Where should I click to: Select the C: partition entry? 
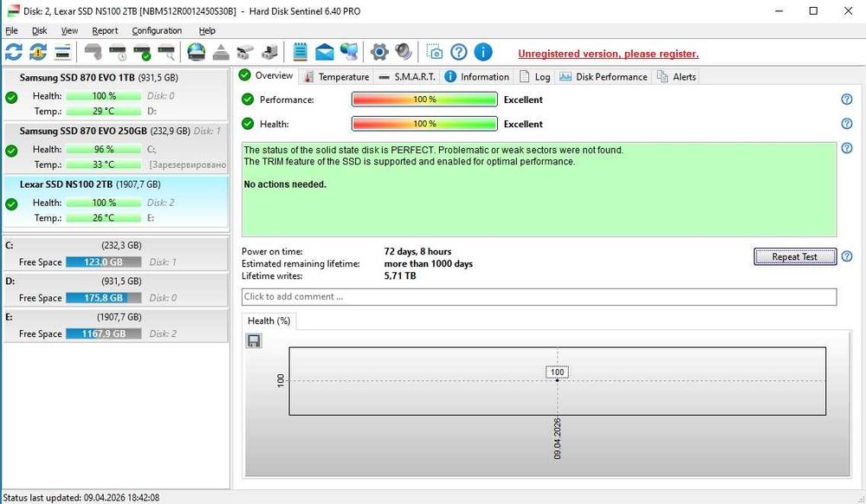(116, 254)
